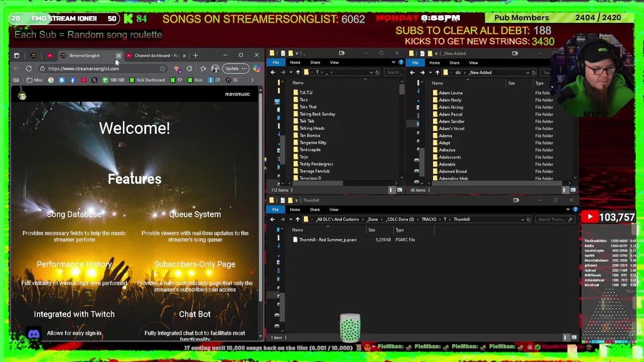
Task: Open Home tab in Thornhill window
Action: (295, 210)
